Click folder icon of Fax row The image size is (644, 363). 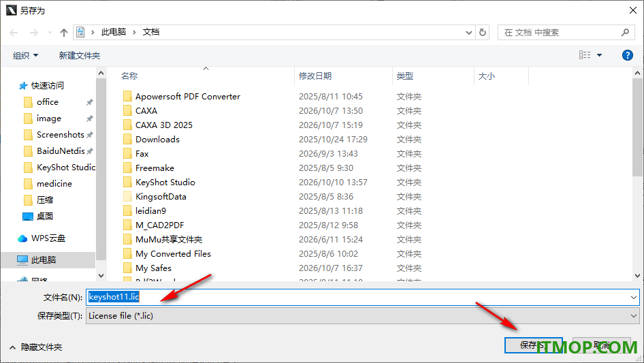pyautogui.click(x=127, y=154)
